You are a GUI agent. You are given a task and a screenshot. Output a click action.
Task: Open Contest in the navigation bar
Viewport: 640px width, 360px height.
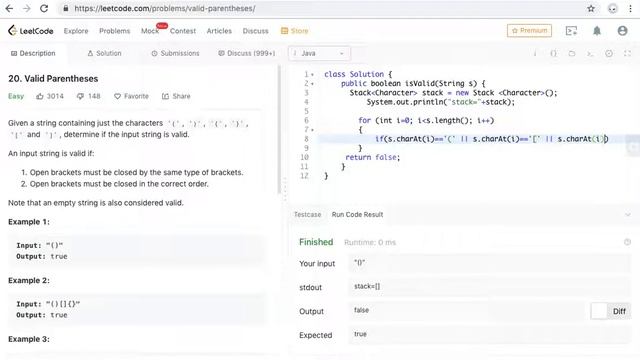point(183,31)
